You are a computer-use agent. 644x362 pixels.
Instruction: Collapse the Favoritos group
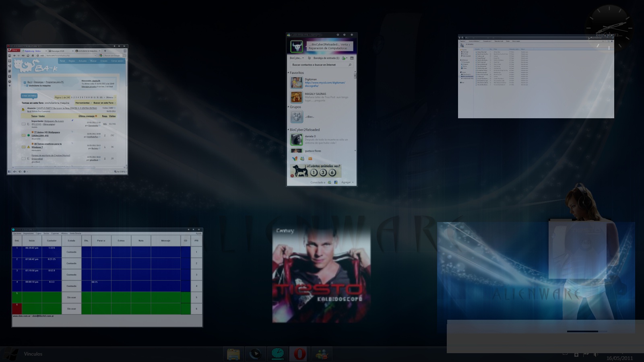(288, 72)
